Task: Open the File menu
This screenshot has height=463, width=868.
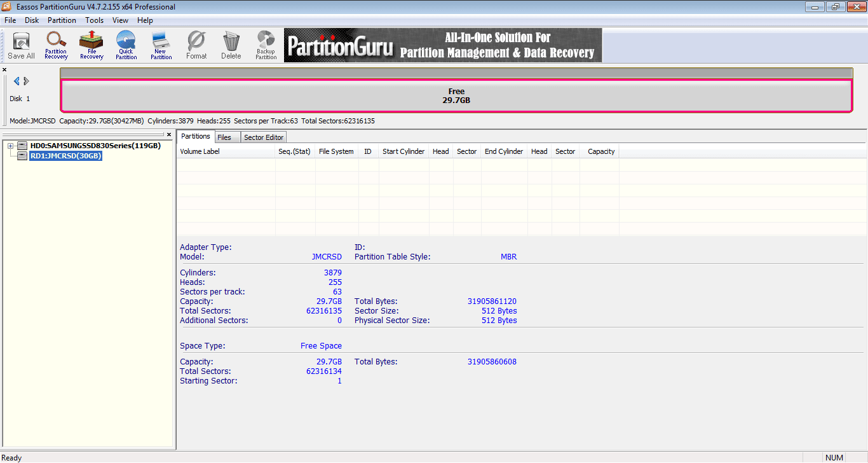Action: (x=10, y=20)
